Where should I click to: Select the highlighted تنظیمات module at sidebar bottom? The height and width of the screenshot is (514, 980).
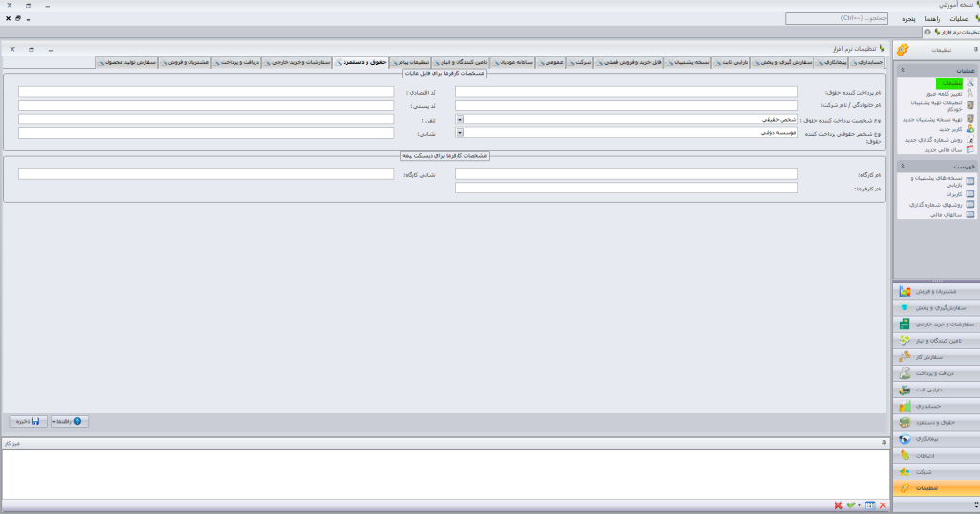(x=936, y=488)
